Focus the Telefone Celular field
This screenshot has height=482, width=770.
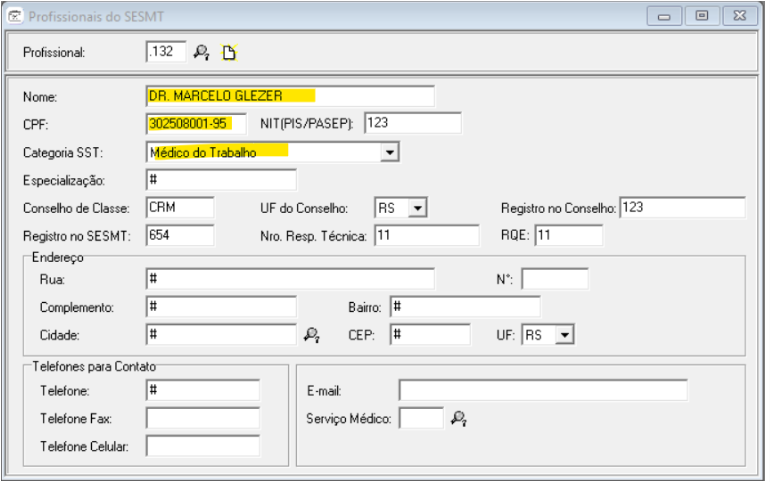click(202, 446)
